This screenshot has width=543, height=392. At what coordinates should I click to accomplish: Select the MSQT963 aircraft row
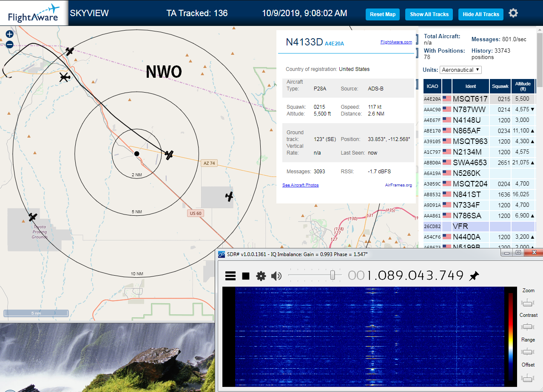[479, 141]
